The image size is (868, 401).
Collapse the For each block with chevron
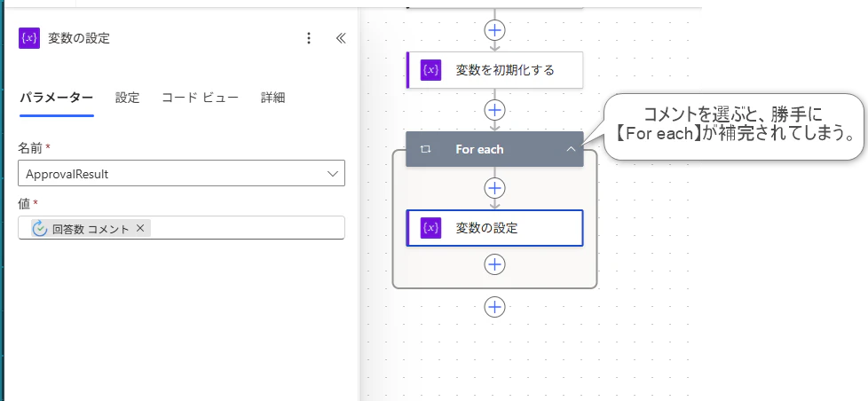(571, 149)
